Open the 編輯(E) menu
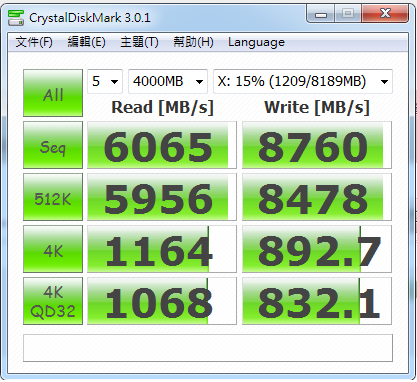417x382 pixels. point(86,42)
